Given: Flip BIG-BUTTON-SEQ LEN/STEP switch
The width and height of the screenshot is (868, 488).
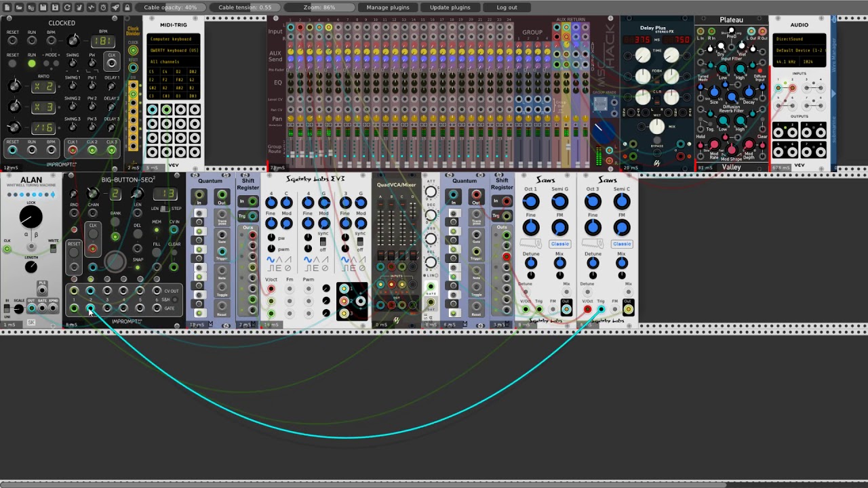Looking at the screenshot, I should click(x=165, y=209).
